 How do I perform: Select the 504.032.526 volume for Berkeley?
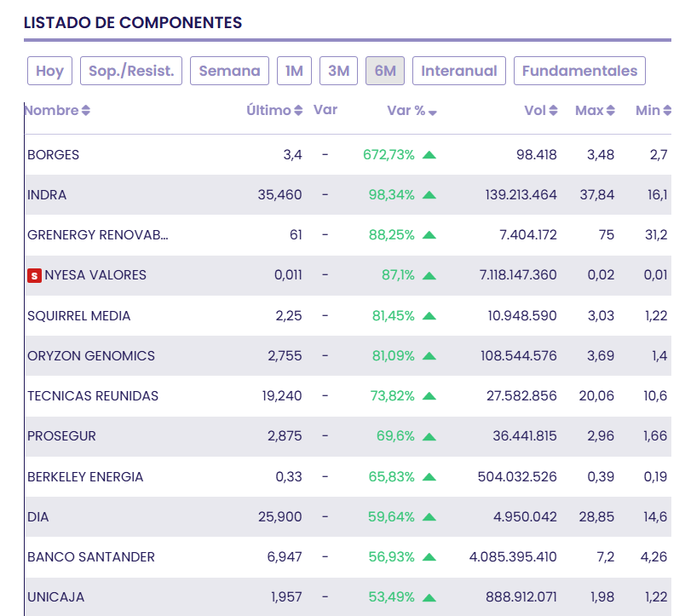coord(517,476)
